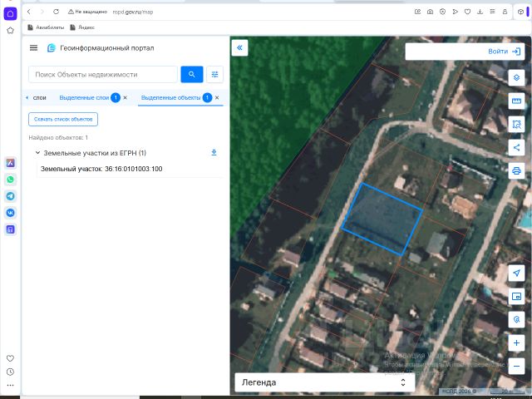Viewport: 532px width, 399px height.
Task: Click the snapshot camera icon in address bar
Action: 430,12
